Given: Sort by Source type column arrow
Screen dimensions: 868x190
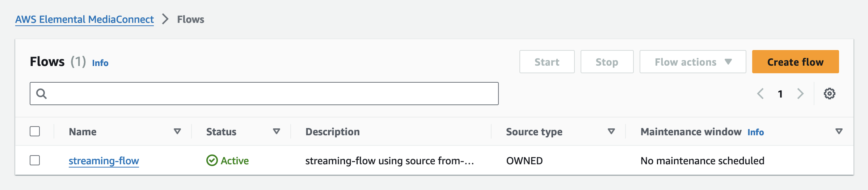Looking at the screenshot, I should point(611,131).
